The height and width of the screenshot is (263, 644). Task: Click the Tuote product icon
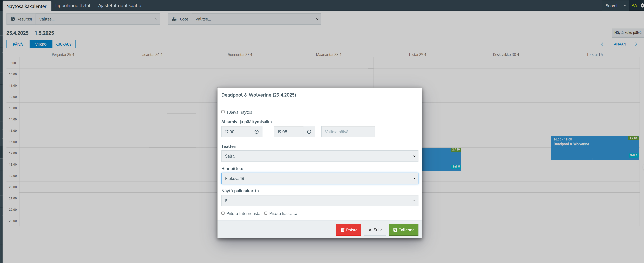click(x=174, y=19)
